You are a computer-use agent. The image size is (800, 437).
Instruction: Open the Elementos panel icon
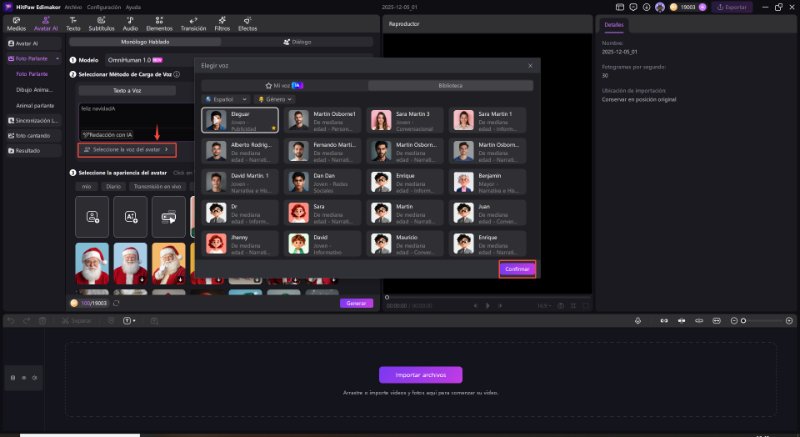point(159,23)
